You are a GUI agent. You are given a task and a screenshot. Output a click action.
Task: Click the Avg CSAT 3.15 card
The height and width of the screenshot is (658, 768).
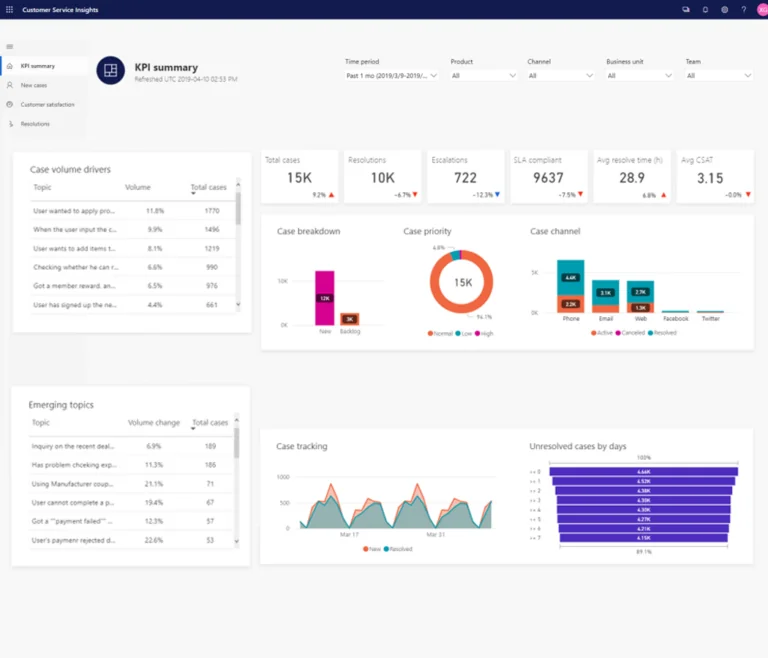[x=715, y=177]
